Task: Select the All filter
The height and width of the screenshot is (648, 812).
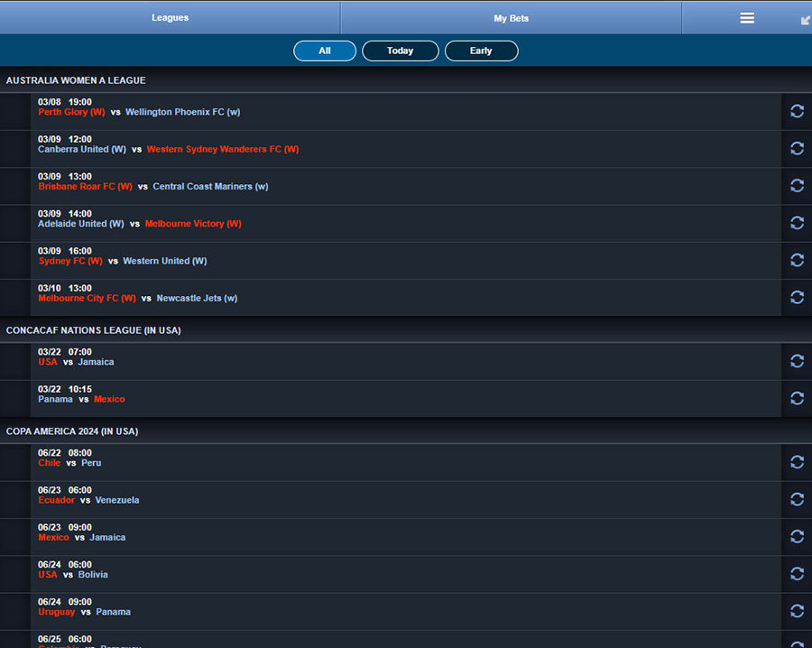Action: (x=325, y=51)
